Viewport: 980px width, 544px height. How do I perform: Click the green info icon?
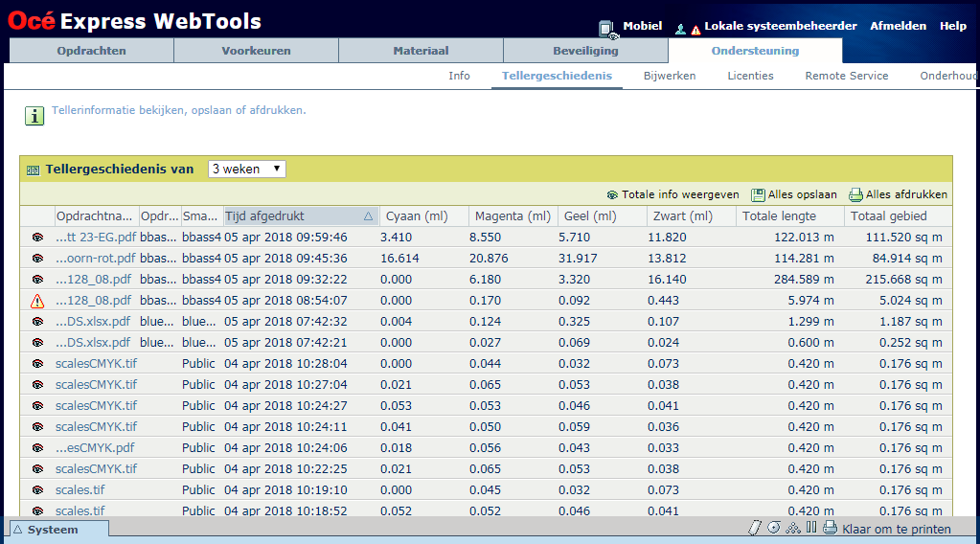coord(34,116)
